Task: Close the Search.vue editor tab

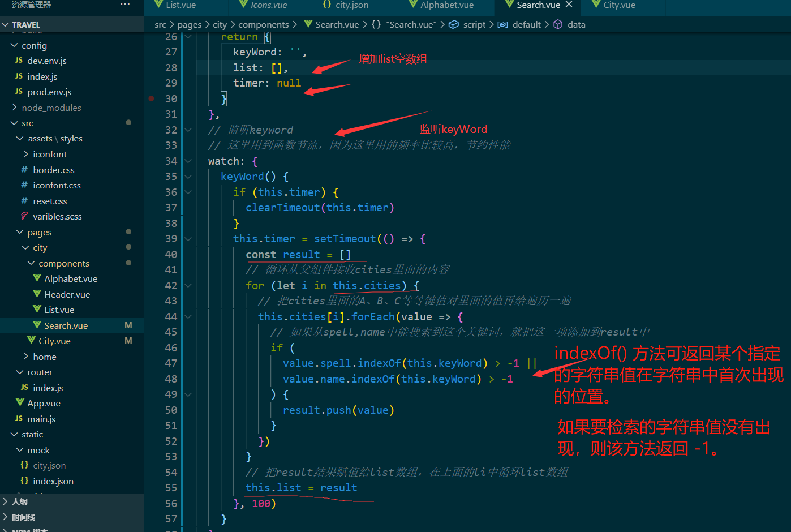Action: [x=569, y=5]
